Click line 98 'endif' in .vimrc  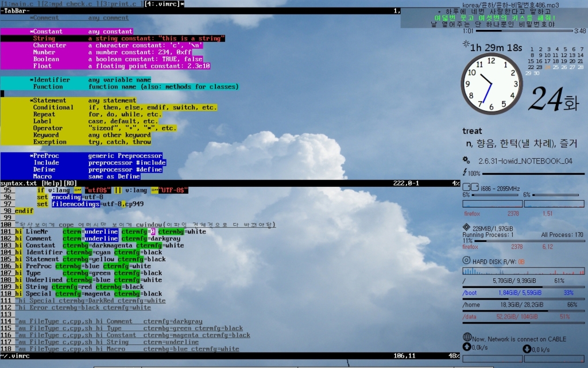tap(24, 211)
